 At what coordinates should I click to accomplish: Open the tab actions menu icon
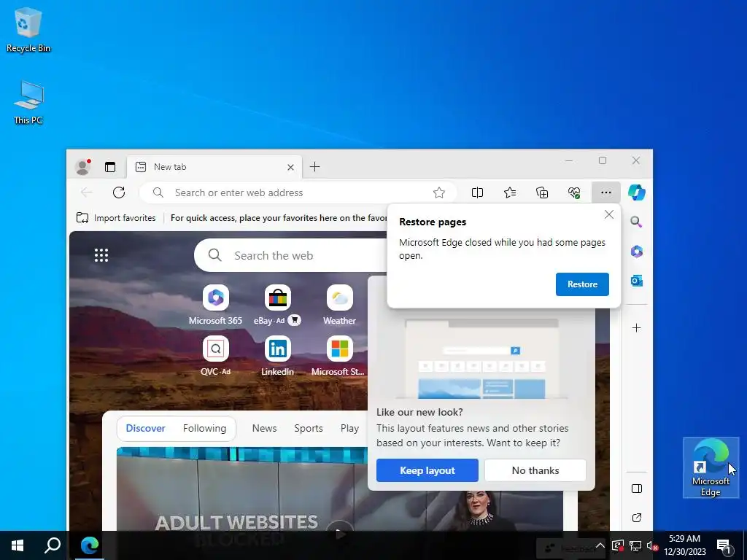(x=110, y=167)
